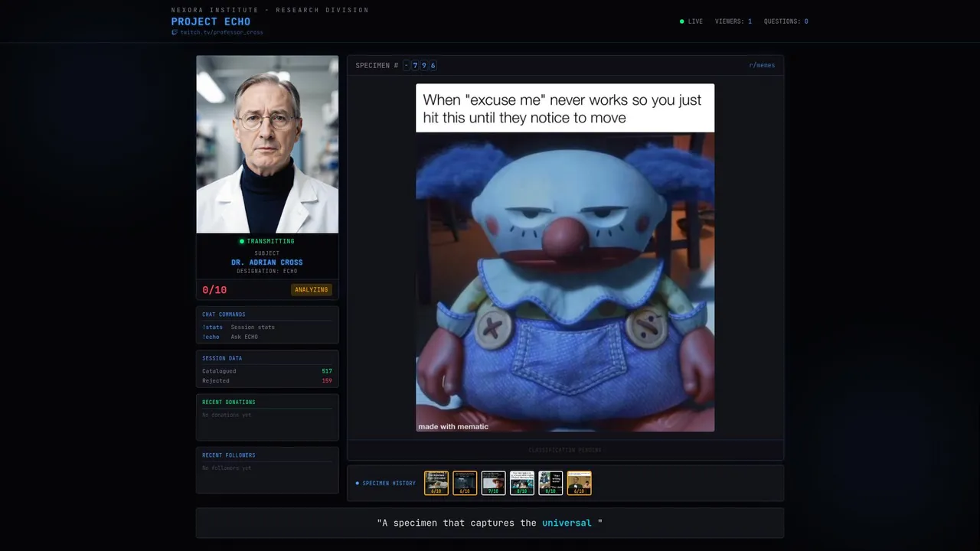The height and width of the screenshot is (551, 980).
Task: Click the Catalogued value 517
Action: coord(327,371)
